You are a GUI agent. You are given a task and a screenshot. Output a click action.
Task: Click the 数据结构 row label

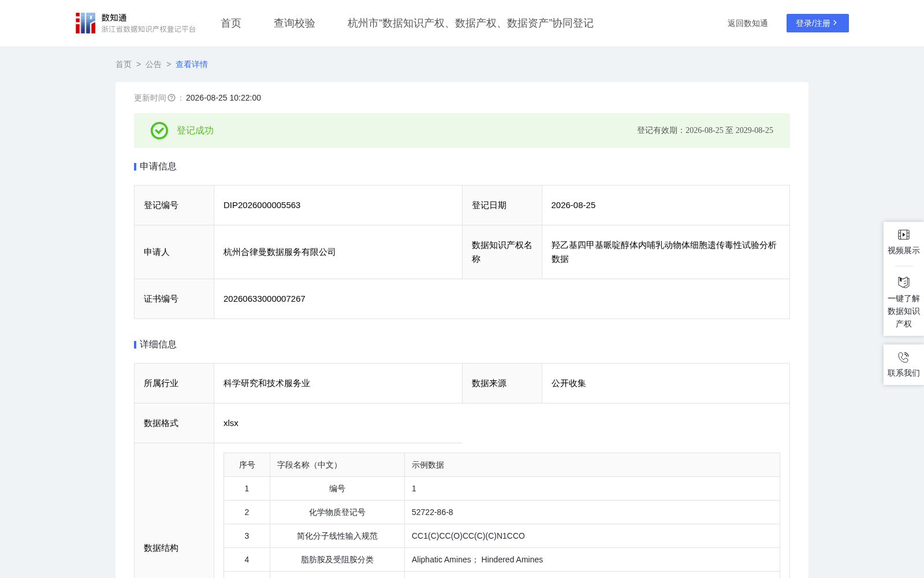[161, 548]
